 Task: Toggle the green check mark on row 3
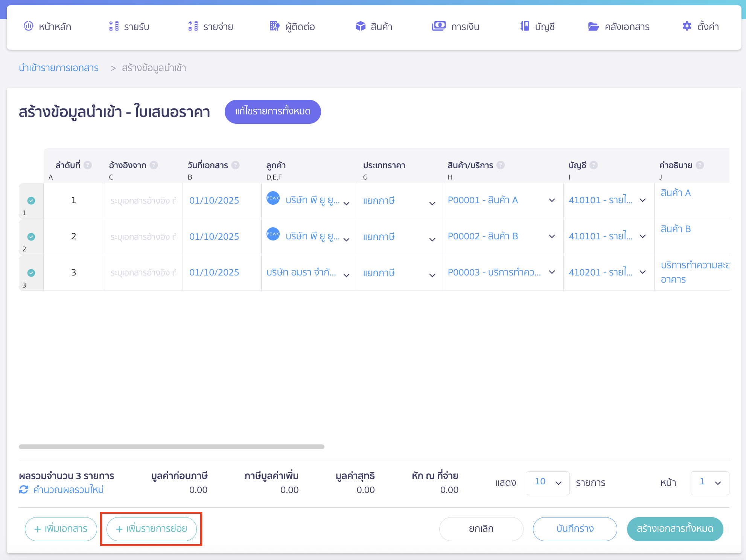click(x=31, y=273)
